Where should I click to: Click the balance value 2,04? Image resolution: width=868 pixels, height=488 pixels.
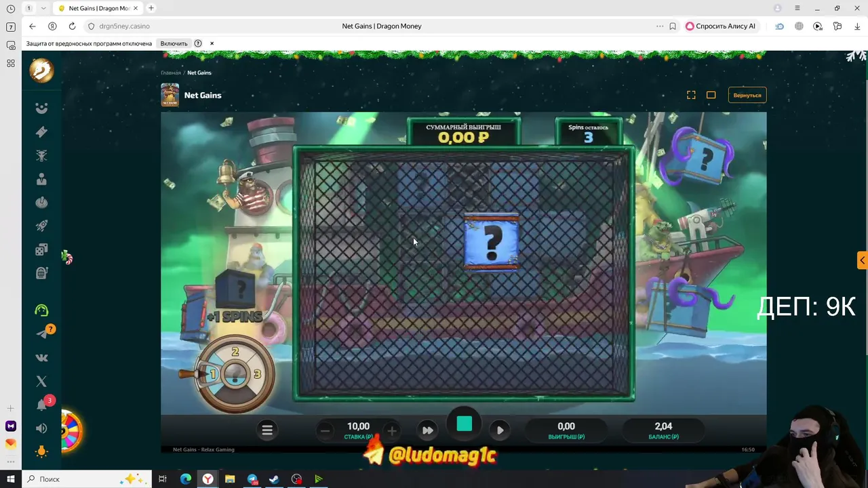(663, 426)
